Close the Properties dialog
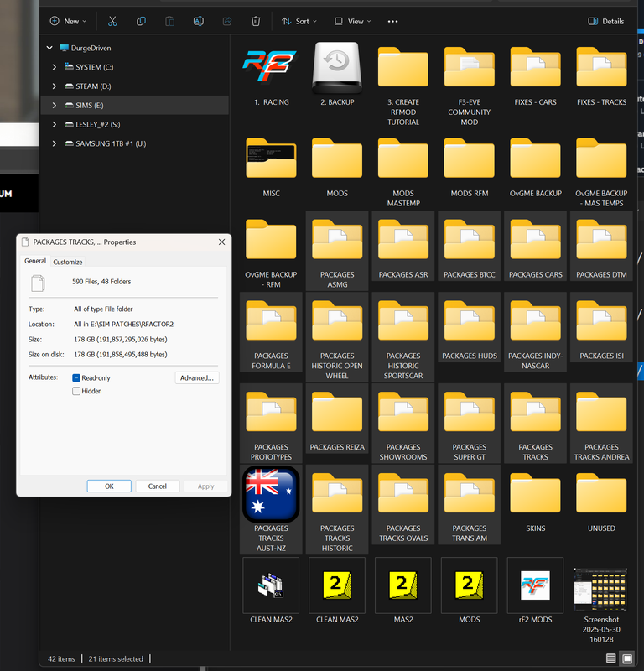This screenshot has height=671, width=644. tap(221, 242)
